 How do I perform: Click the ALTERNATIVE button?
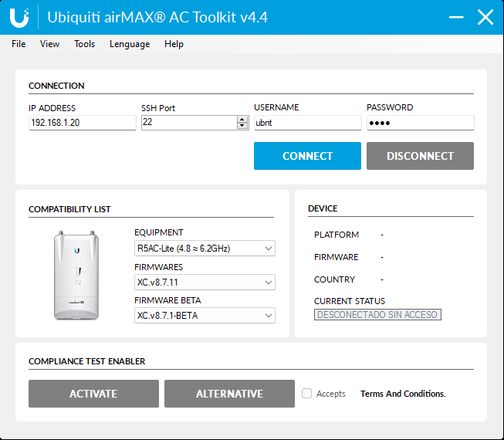point(229,394)
